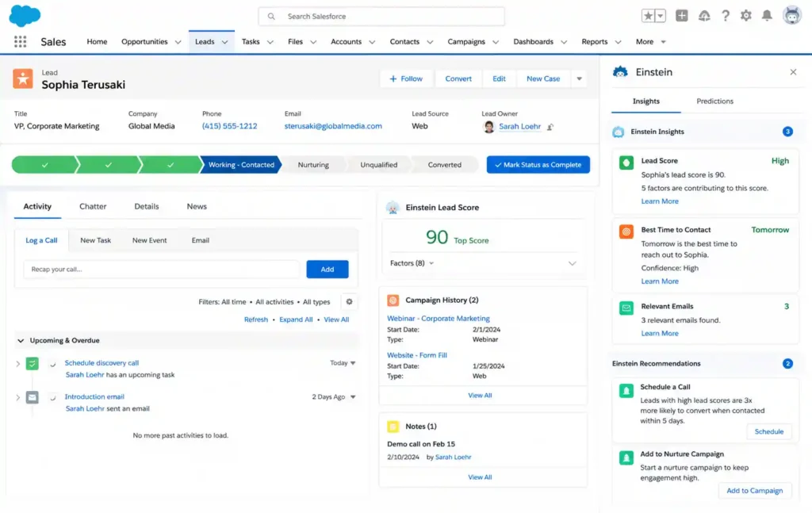Open the user profile avatar
The height and width of the screenshot is (513, 812).
click(x=792, y=16)
